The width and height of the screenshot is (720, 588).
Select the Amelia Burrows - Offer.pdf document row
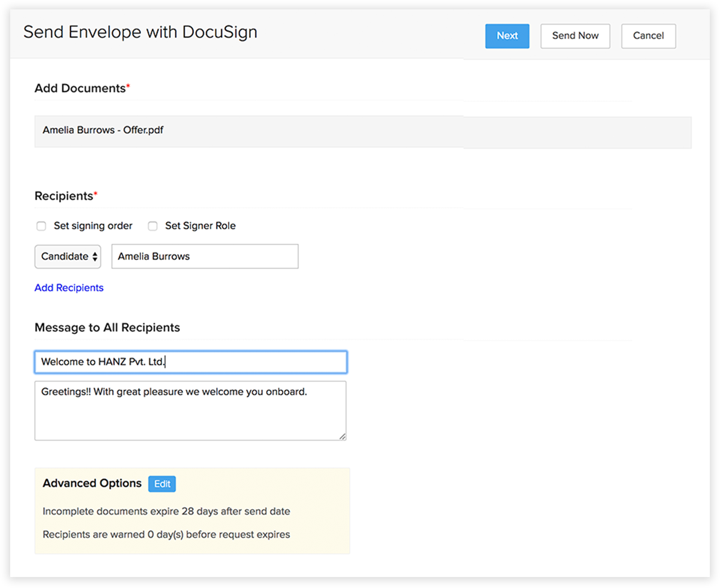[363, 131]
